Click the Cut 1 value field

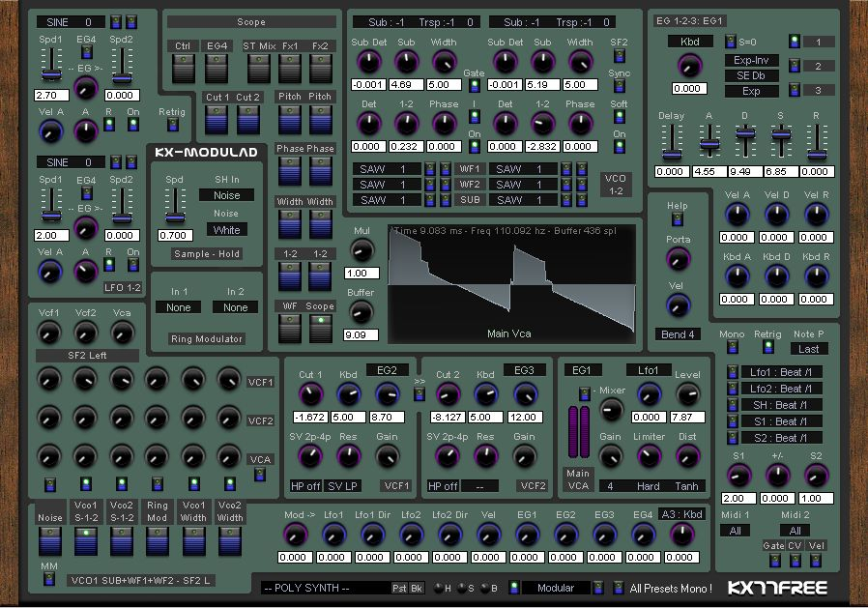tap(307, 417)
